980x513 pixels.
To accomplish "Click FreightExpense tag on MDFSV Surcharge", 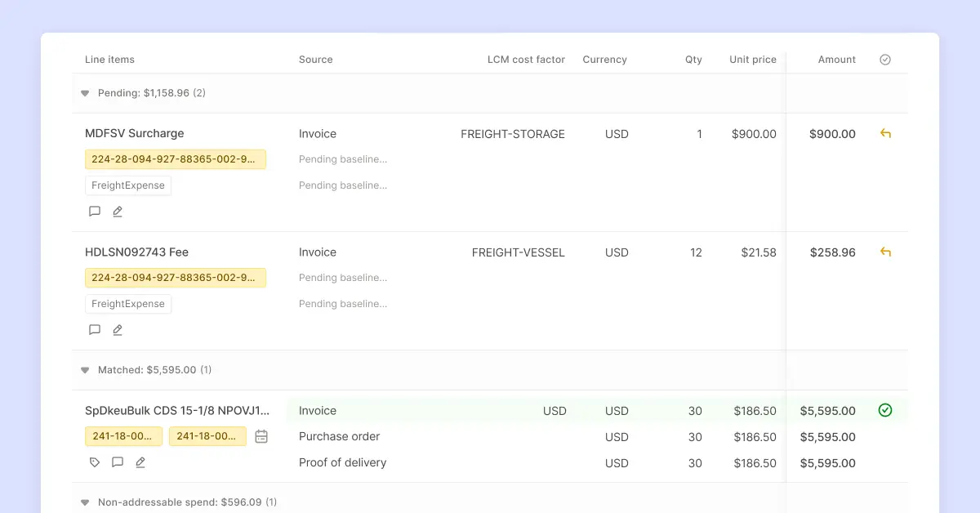I will [x=128, y=185].
